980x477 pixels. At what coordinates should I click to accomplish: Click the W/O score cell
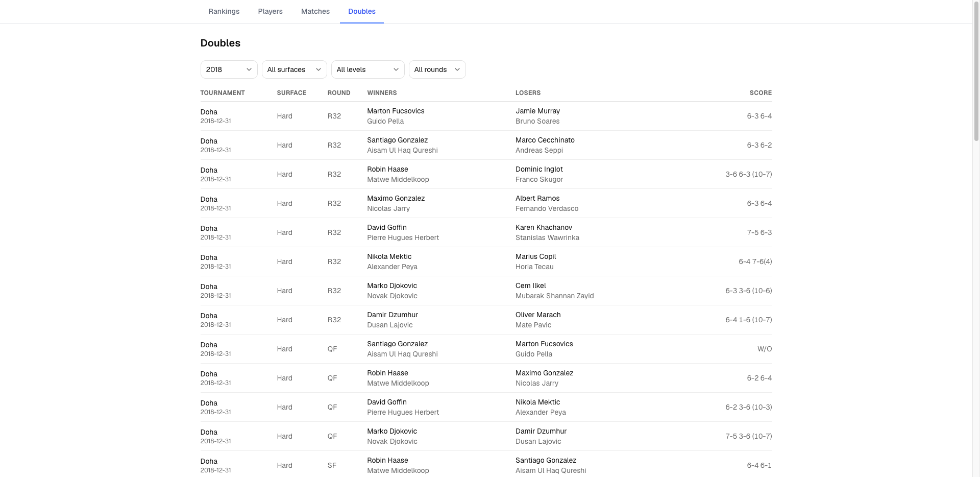765,349
